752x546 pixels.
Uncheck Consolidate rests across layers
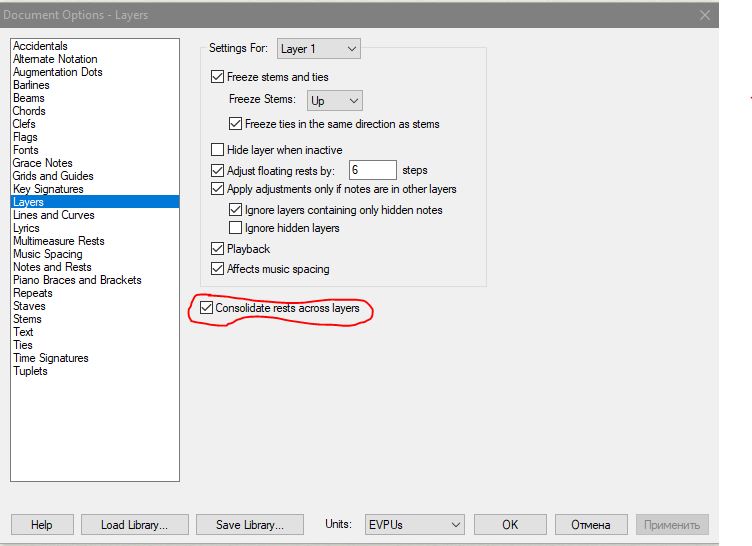point(207,308)
